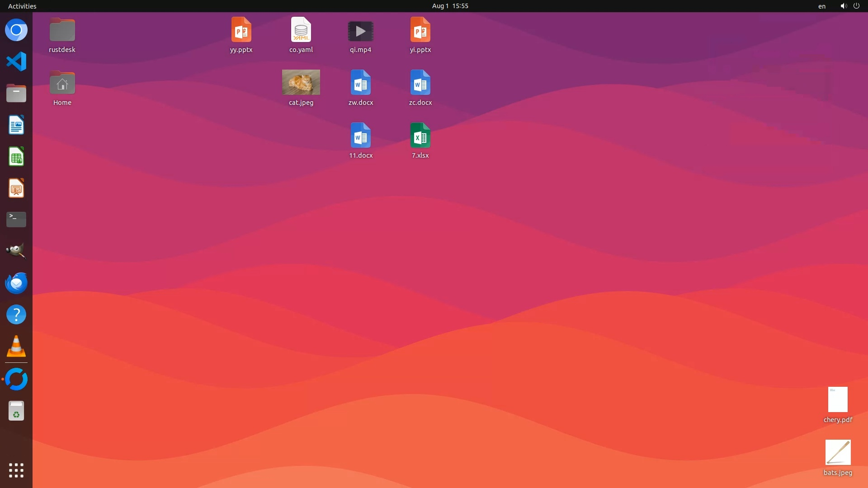Click the volume speaker indicator
The width and height of the screenshot is (868, 488).
(x=843, y=6)
